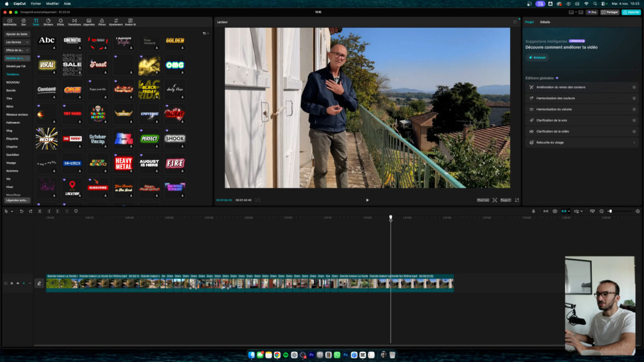Toggle Harmonisation du volume option
This screenshot has height=362, width=644.
633,109
